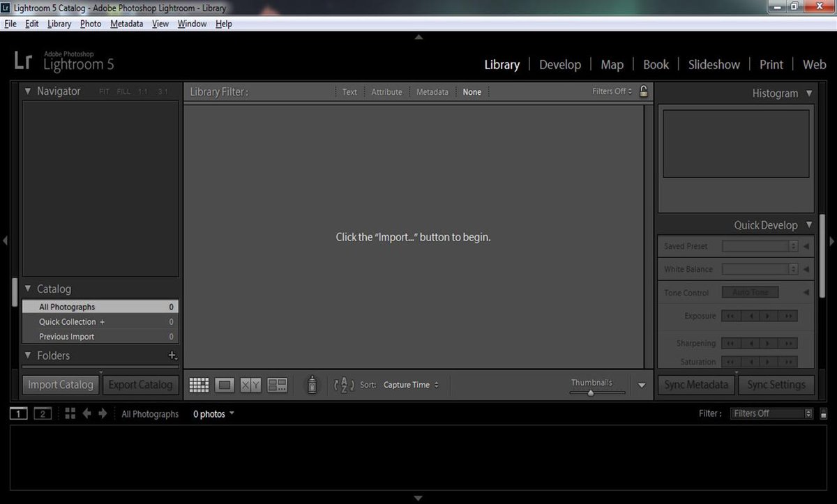Set Navigator zoom to FILL
The width and height of the screenshot is (837, 504).
(x=123, y=91)
